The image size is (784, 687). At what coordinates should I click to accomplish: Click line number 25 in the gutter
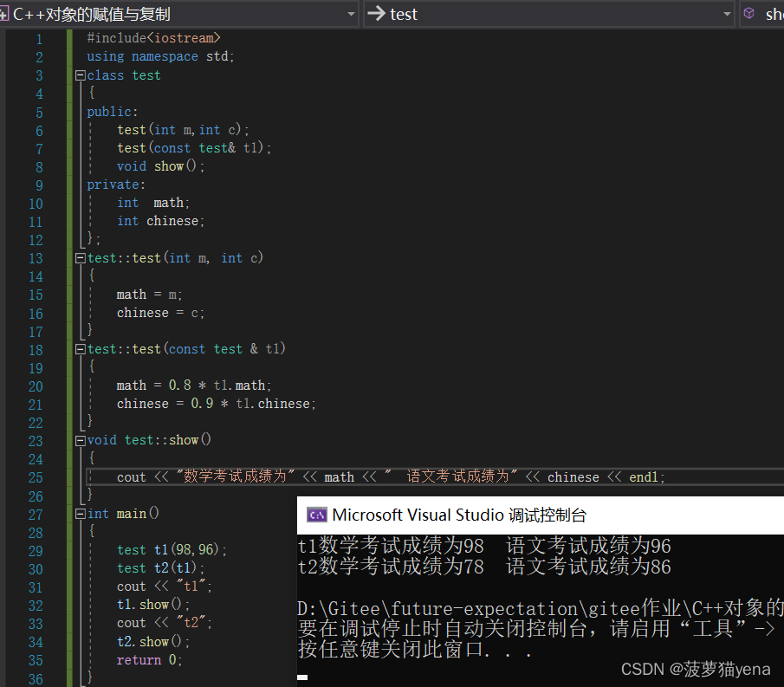[x=36, y=478]
